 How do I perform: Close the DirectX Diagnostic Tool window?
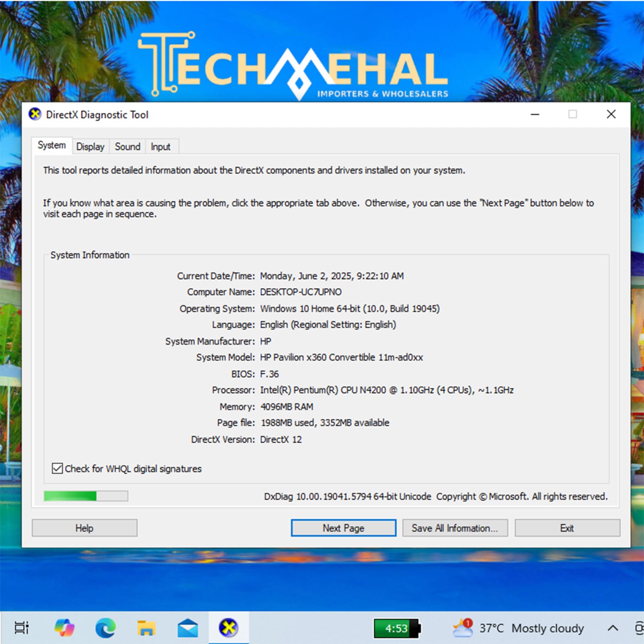click(611, 114)
